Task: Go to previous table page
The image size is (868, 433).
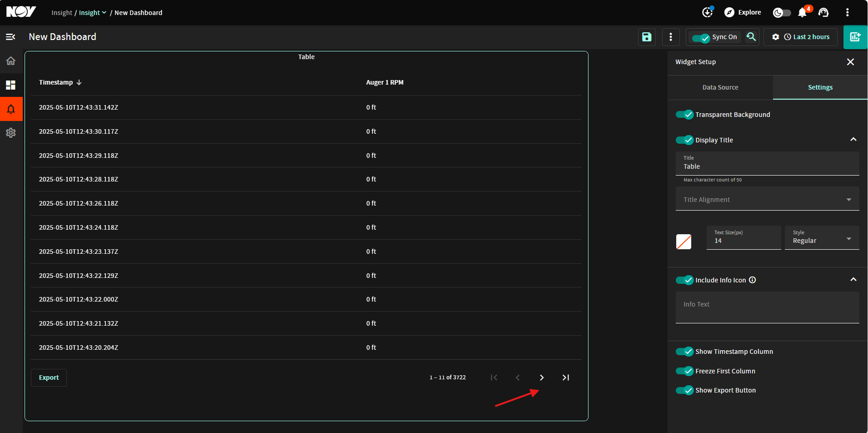Action: [518, 378]
